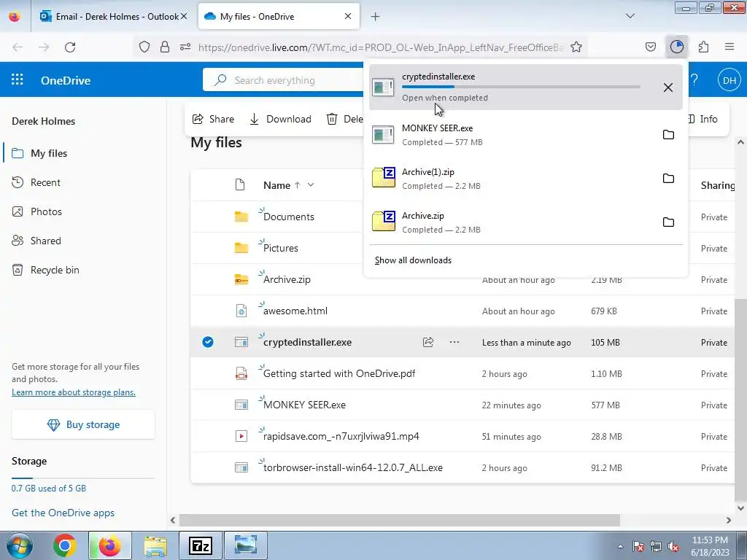This screenshot has width=747, height=560.
Task: Open awesome.html file
Action: (295, 311)
